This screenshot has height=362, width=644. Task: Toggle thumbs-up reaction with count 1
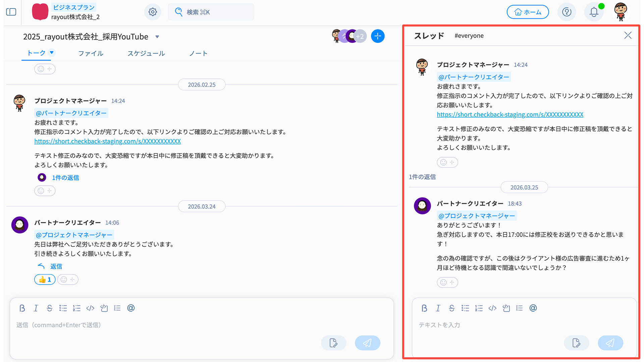pos(45,280)
